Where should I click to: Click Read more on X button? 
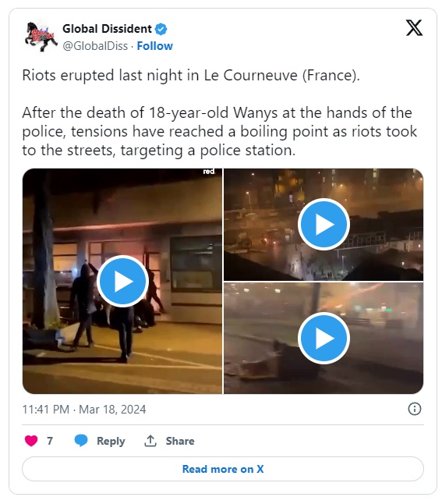click(223, 469)
